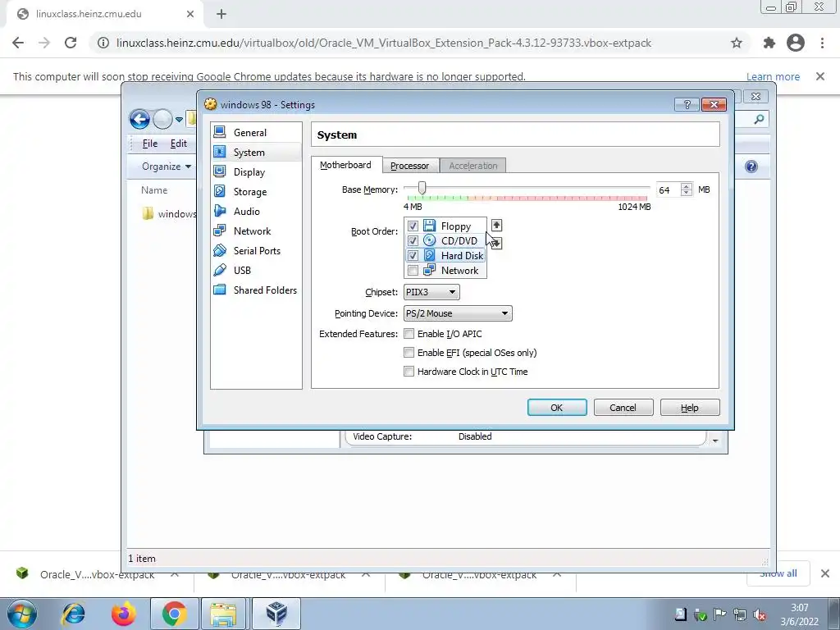Viewport: 840px width, 630px height.
Task: Open File menu in Explorer
Action: pyautogui.click(x=150, y=144)
